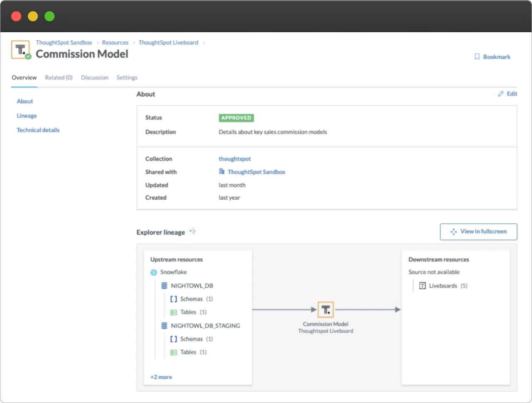532x403 pixels.
Task: Click the Commission Model header icon
Action: (x=20, y=49)
